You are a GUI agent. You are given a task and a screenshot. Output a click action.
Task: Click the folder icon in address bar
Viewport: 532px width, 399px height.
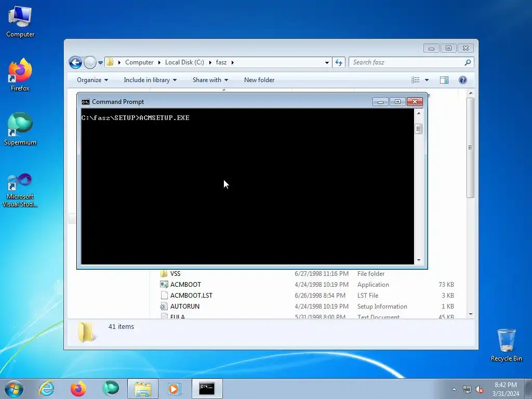pyautogui.click(x=110, y=62)
